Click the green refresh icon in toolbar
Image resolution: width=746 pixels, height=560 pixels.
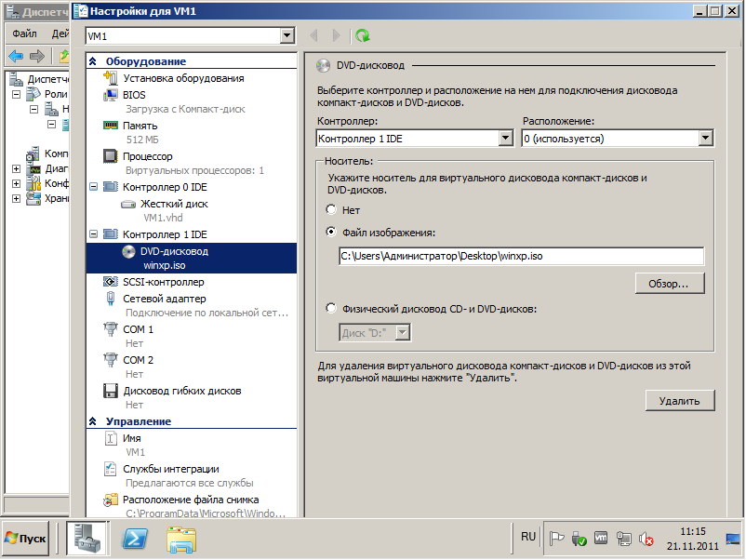click(363, 35)
